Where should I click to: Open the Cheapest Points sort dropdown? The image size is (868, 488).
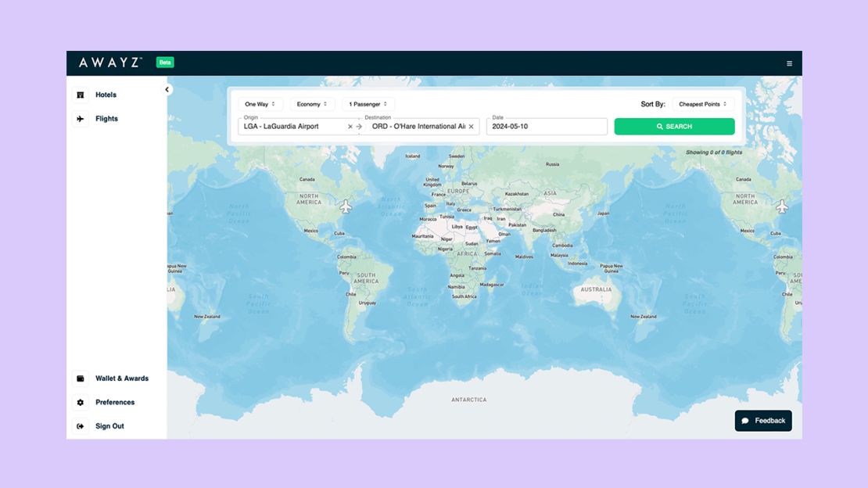[703, 104]
